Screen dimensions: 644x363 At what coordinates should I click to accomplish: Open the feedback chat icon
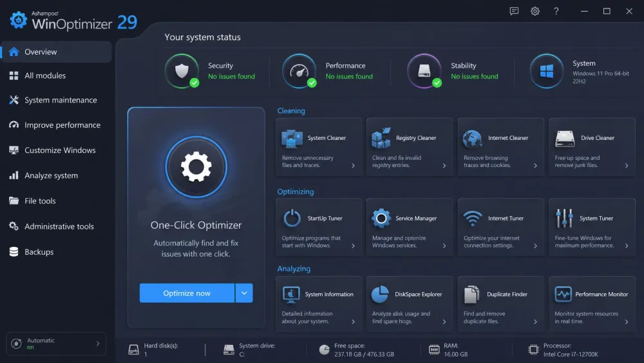(514, 11)
